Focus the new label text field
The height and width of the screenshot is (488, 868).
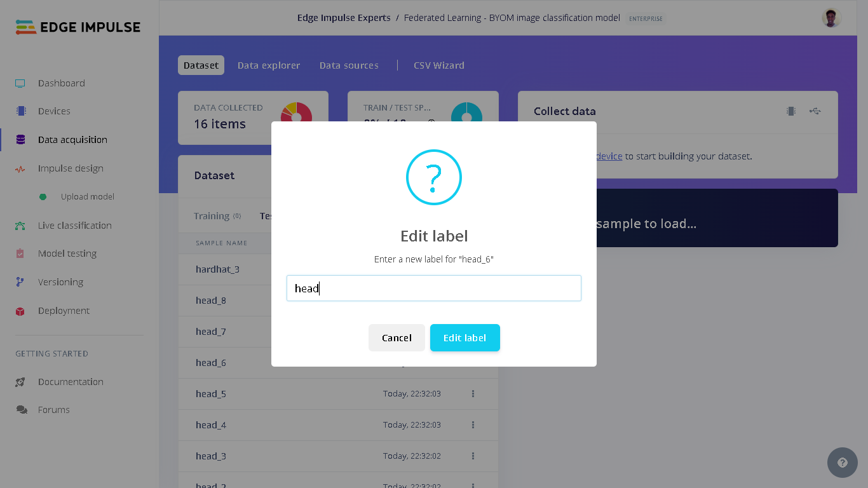(x=434, y=288)
